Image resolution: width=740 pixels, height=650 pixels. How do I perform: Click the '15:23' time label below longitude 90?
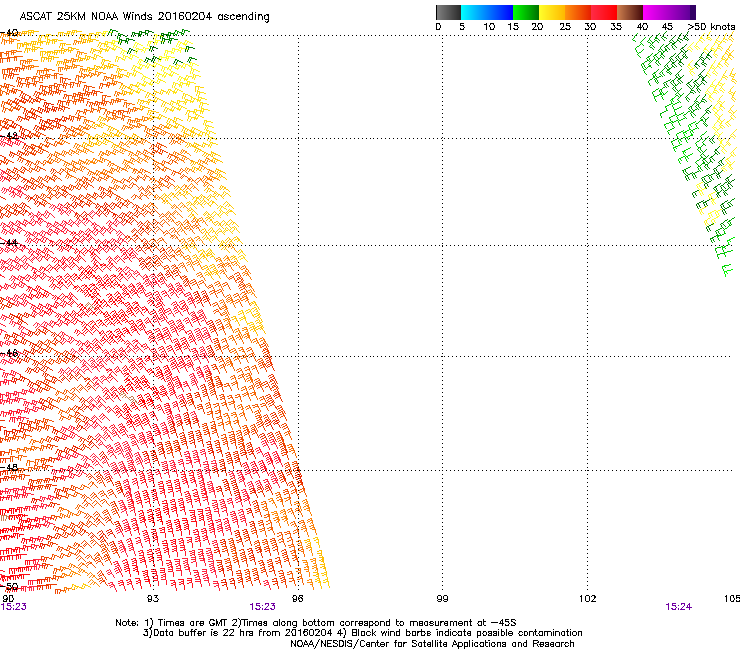(14, 607)
